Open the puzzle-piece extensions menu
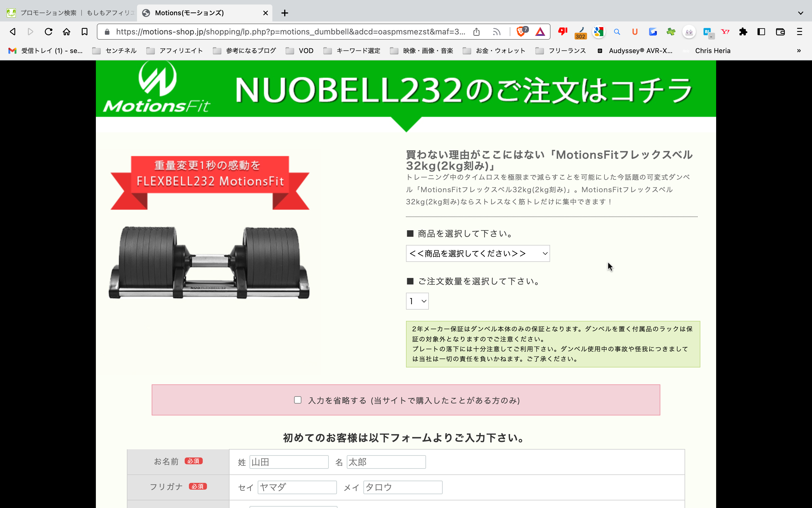The height and width of the screenshot is (508, 812). [743, 32]
